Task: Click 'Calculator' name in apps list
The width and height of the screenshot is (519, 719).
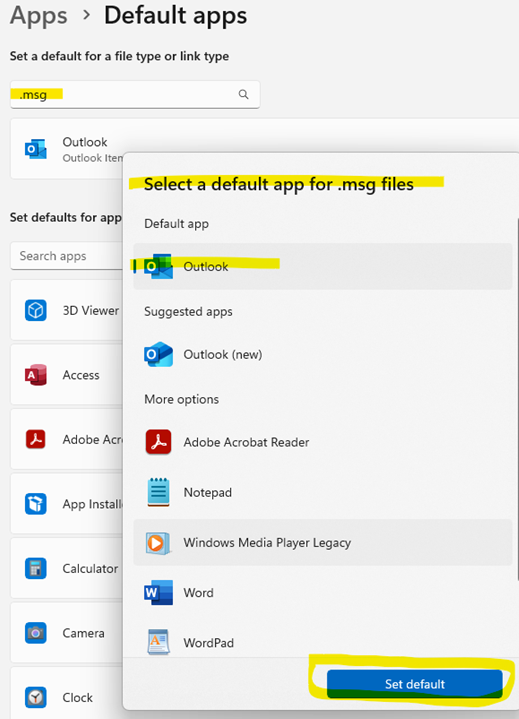Action: (90, 569)
